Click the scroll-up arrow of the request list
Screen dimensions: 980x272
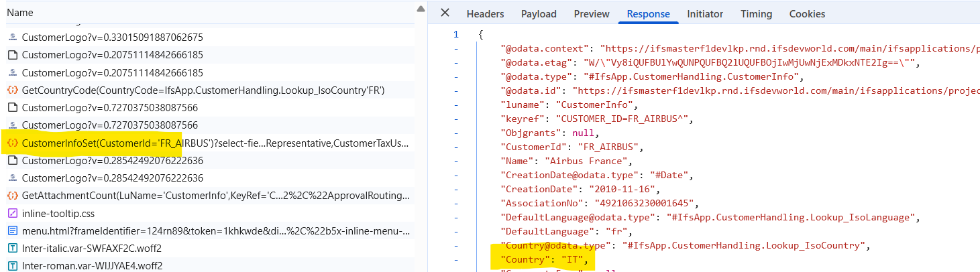tap(421, 9)
